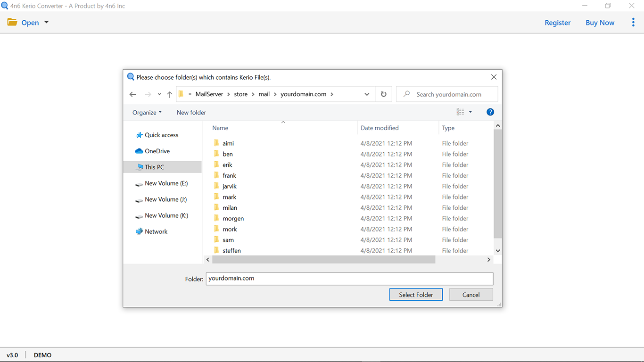
Task: Click the folder icon beside frank
Action: [x=216, y=175]
